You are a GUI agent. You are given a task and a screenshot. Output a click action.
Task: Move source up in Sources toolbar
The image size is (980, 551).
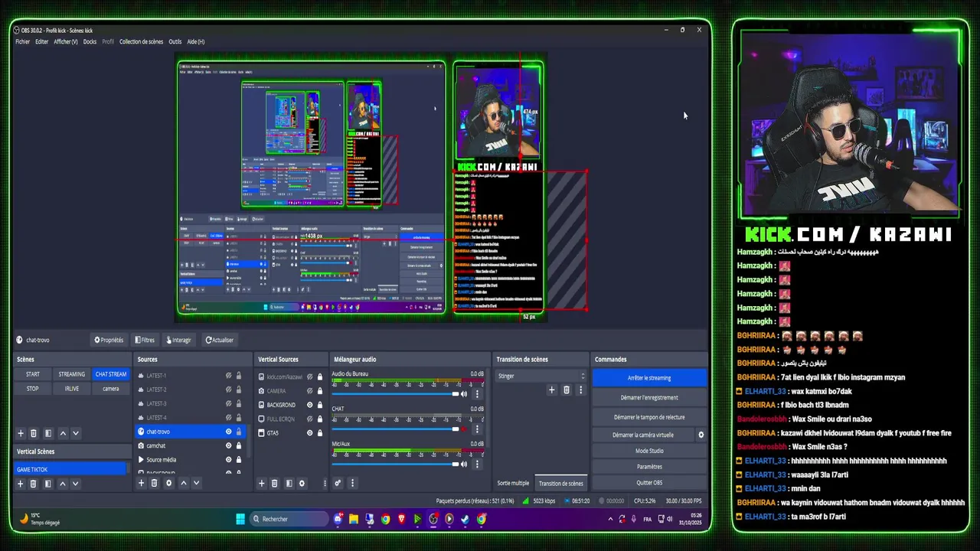[183, 483]
